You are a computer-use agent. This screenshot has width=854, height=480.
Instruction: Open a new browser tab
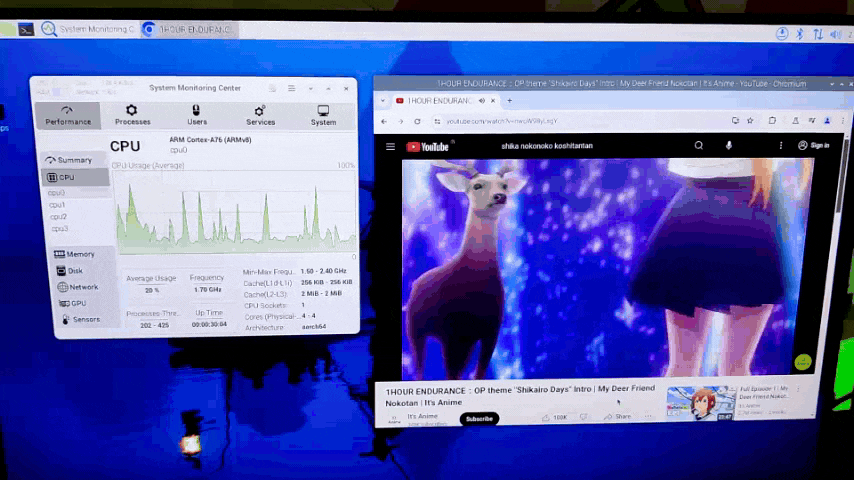click(510, 100)
